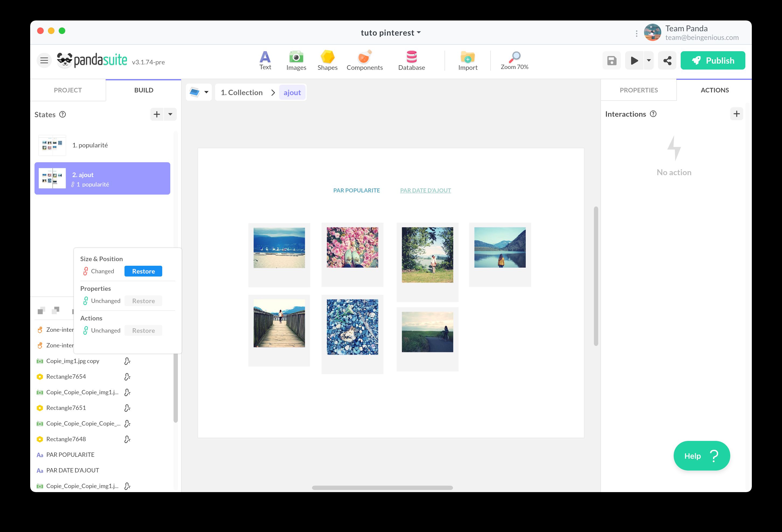The height and width of the screenshot is (532, 782).
Task: Click the save floppy disk icon
Action: pyautogui.click(x=611, y=61)
